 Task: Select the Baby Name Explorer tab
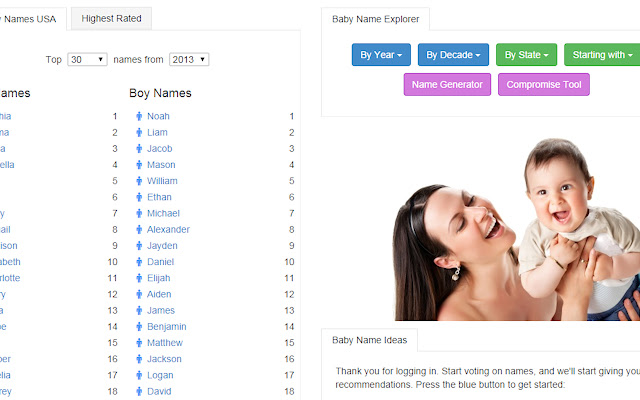(x=376, y=19)
